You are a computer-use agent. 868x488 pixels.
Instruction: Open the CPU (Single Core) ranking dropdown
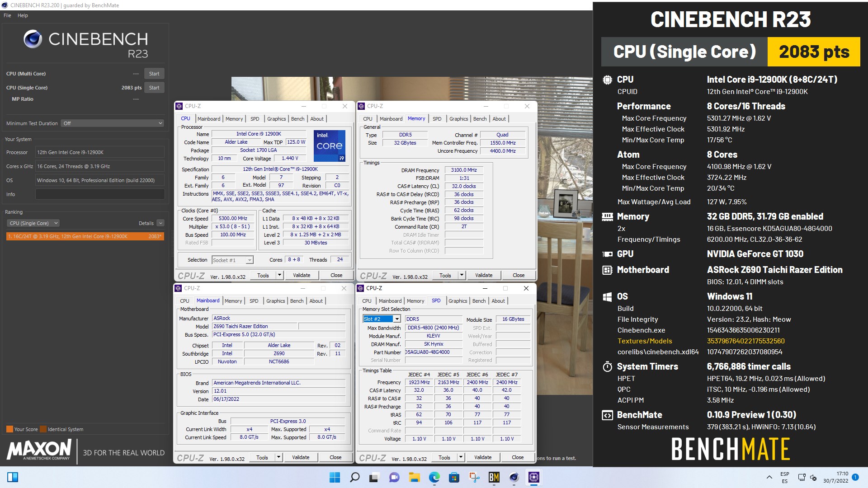pos(33,223)
